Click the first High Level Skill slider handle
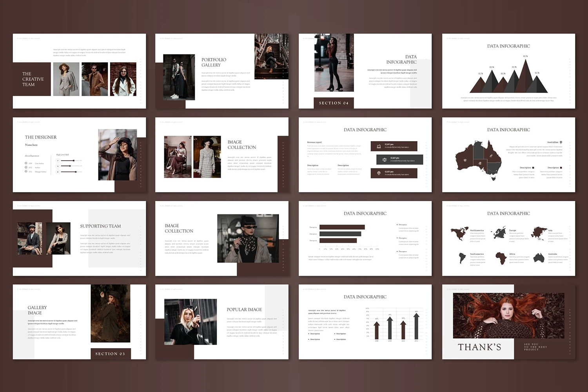Screen dimensions: 588x392 click(x=74, y=160)
